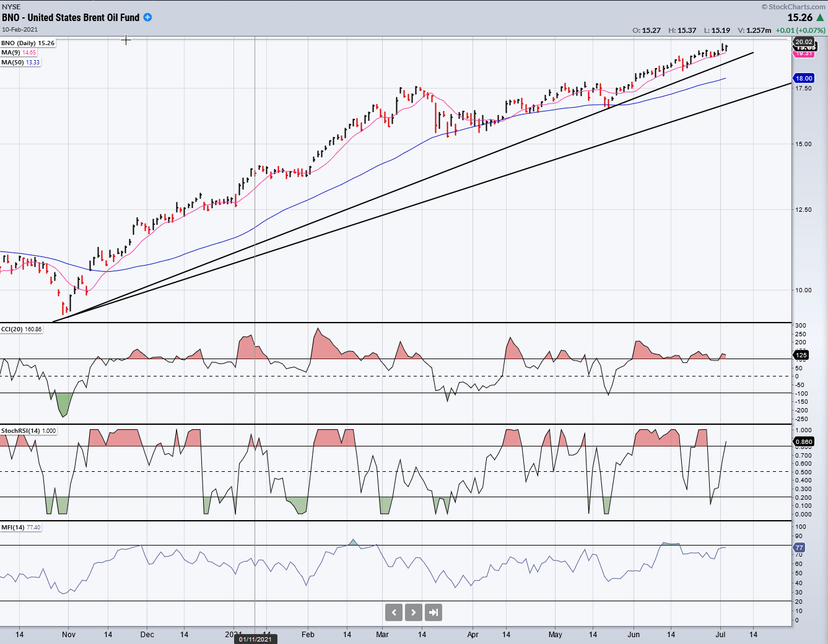Click the 77 value tag on the MFI axis
The image size is (828, 644).
tap(800, 547)
